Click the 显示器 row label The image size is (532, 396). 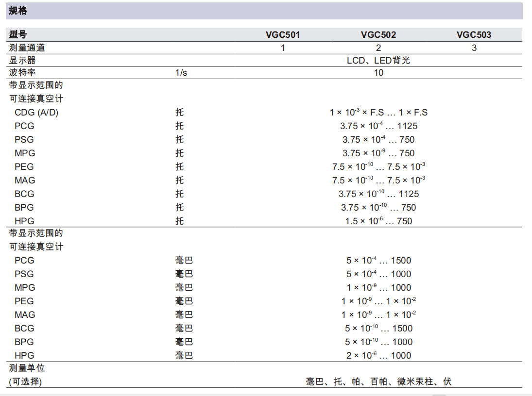click(22, 60)
